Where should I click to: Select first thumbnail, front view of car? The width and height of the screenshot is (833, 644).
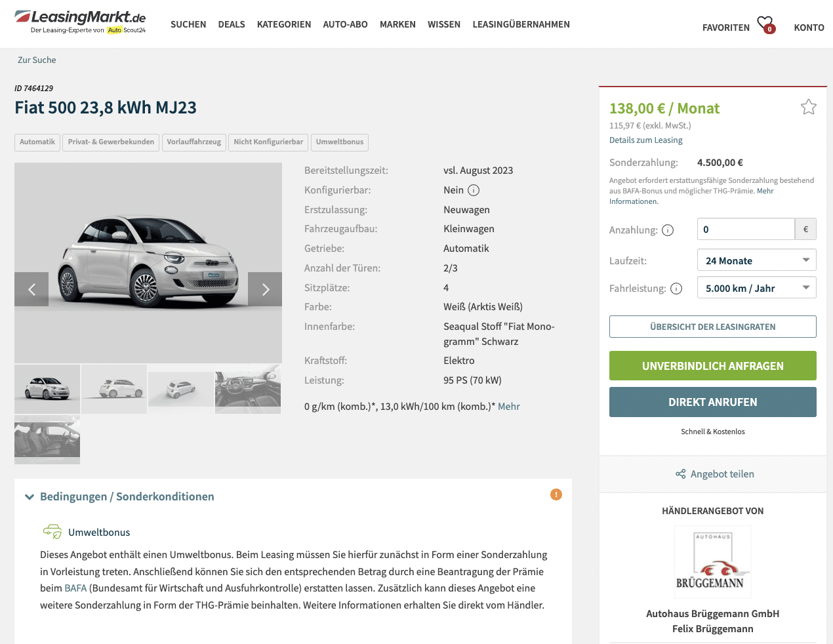[47, 389]
